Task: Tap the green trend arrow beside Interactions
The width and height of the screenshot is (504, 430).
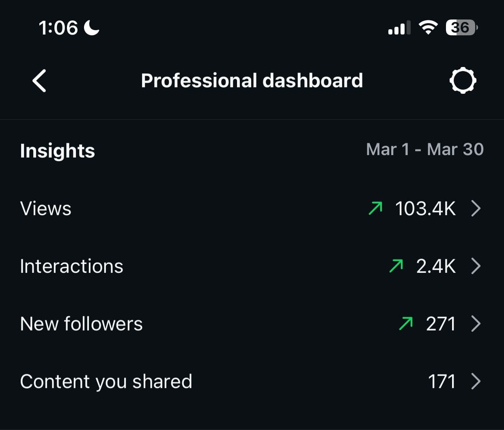Action: click(x=396, y=266)
